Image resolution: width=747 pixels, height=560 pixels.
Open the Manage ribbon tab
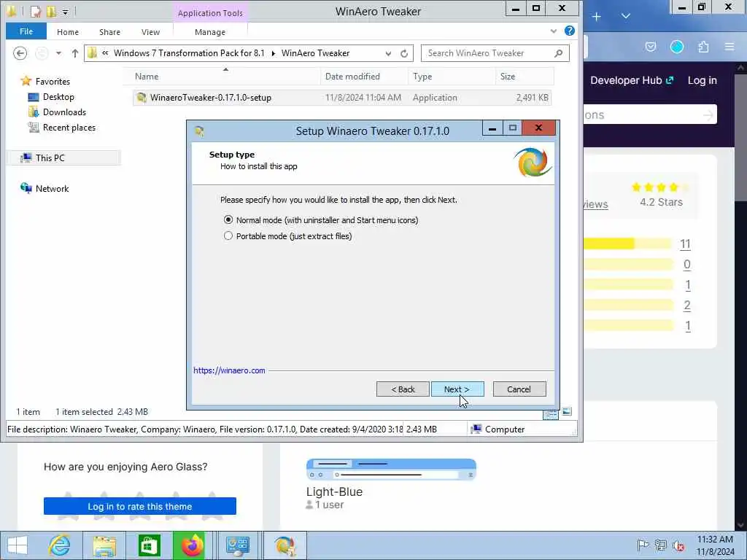coord(210,32)
